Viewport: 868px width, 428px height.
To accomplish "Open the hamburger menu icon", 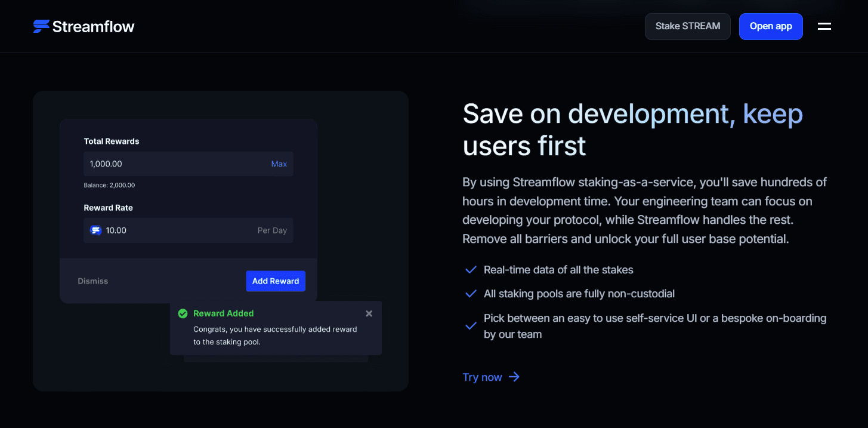I will [x=824, y=26].
